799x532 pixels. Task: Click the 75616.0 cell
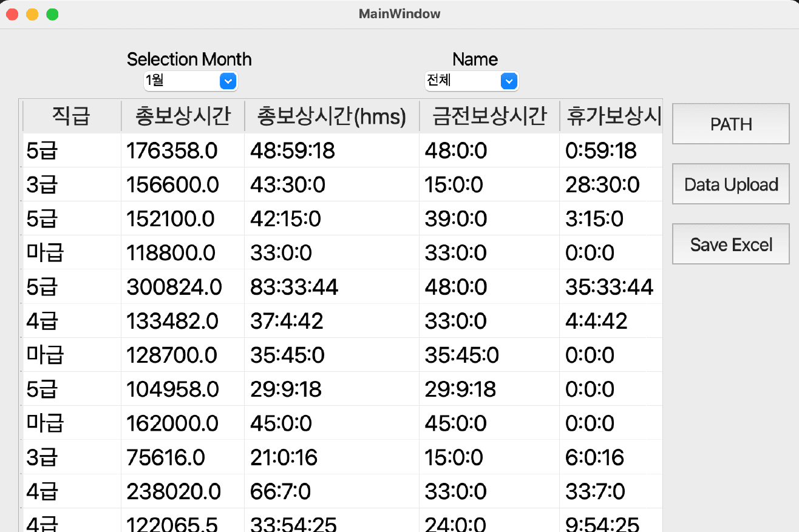click(183, 457)
